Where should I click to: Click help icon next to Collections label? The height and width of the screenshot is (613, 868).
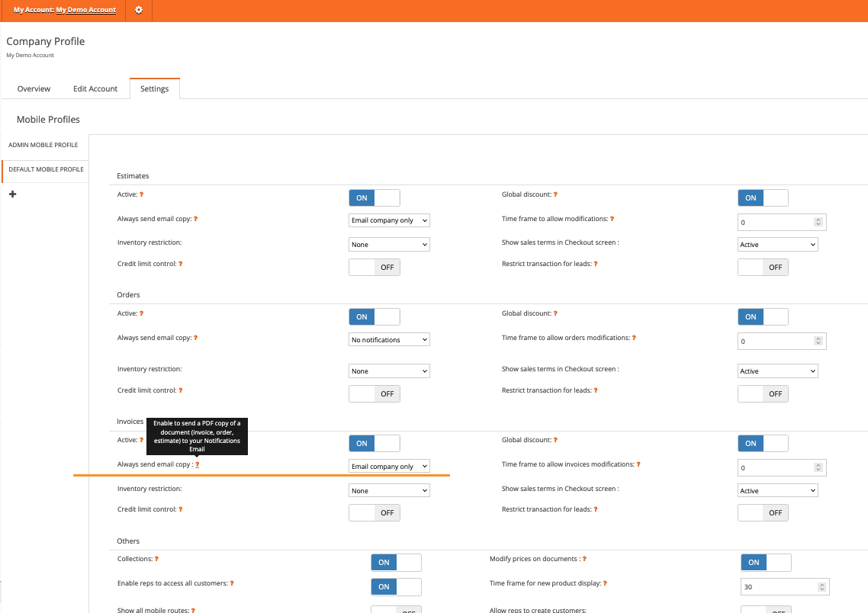156,559
